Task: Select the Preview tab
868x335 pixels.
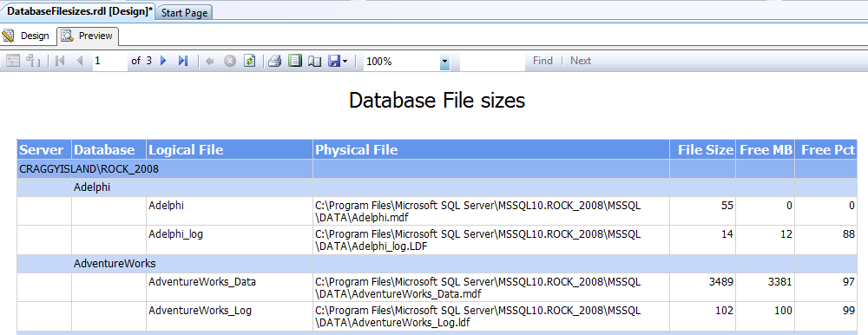Action: [x=88, y=36]
